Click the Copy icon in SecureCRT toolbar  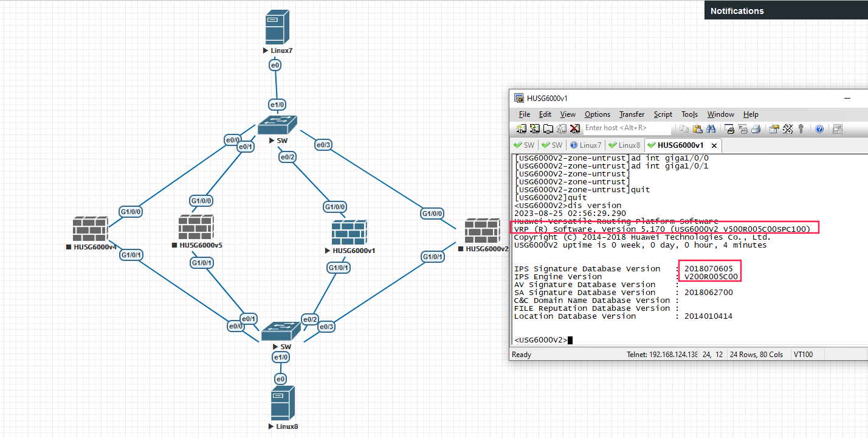(684, 128)
